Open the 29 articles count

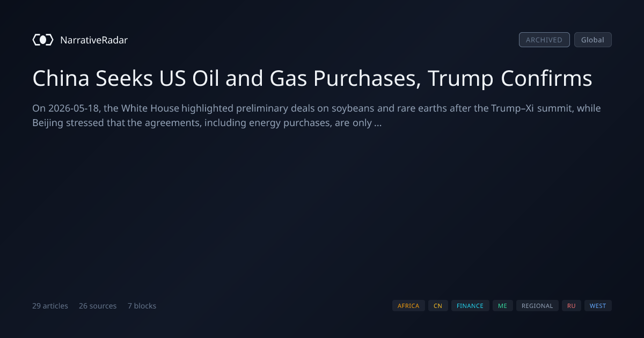(x=50, y=306)
